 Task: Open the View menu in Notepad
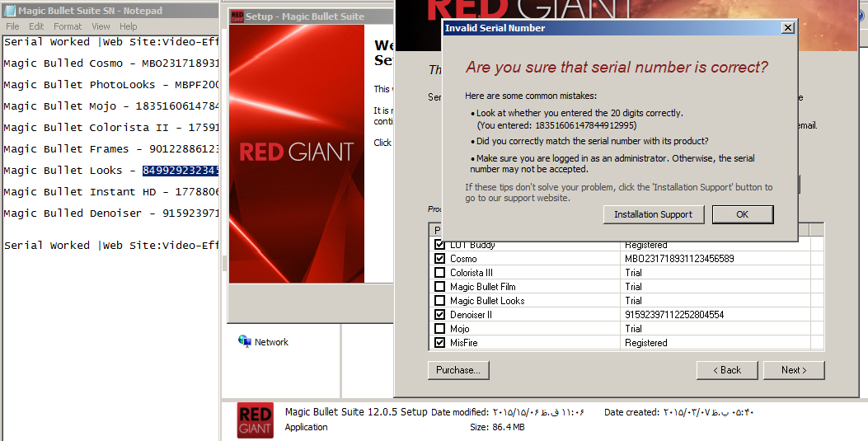coord(101,26)
